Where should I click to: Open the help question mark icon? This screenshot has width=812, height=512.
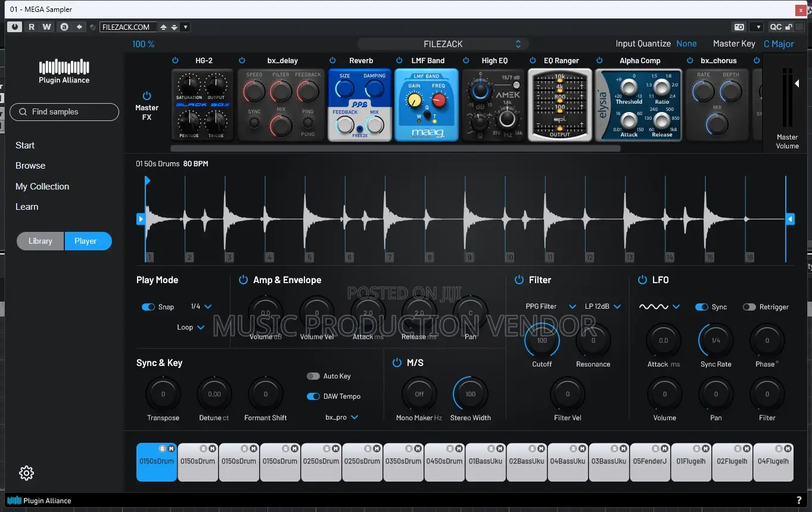pyautogui.click(x=799, y=501)
